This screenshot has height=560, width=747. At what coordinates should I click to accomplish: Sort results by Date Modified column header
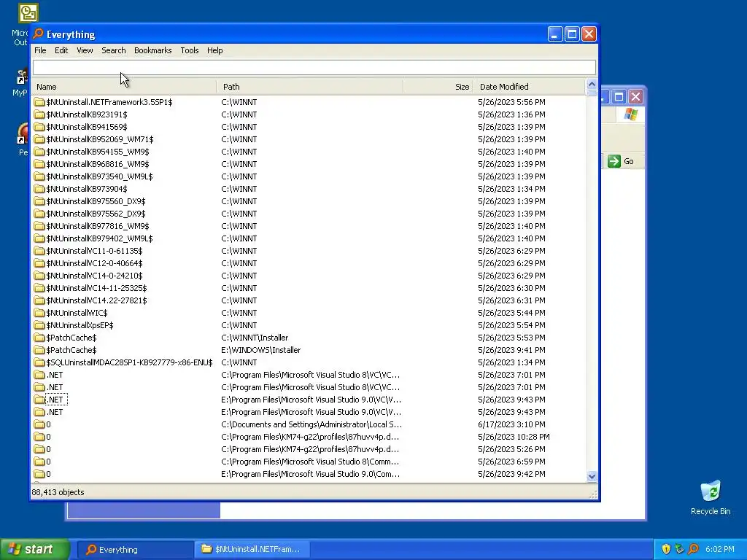[529, 87]
